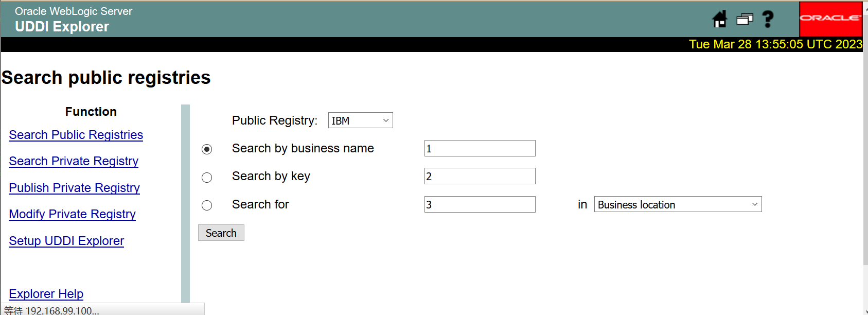Click the home icon in header
868x315 pixels.
tap(719, 19)
